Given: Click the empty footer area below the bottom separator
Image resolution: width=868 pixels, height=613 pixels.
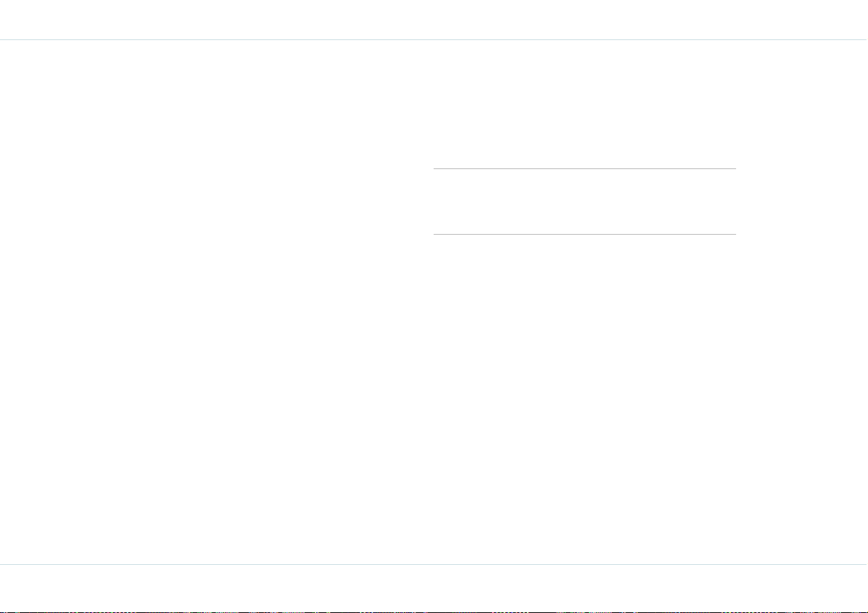Looking at the screenshot, I should tap(434, 587).
